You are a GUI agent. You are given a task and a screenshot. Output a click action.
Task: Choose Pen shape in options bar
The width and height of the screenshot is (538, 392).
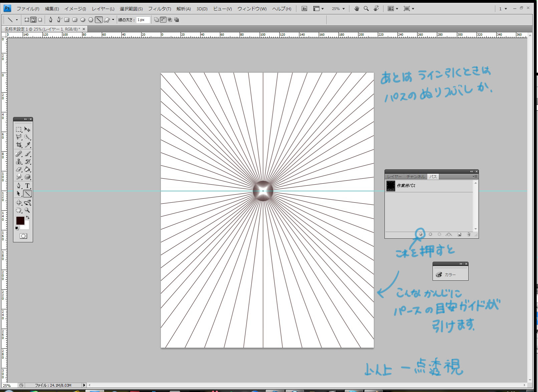[x=51, y=20]
